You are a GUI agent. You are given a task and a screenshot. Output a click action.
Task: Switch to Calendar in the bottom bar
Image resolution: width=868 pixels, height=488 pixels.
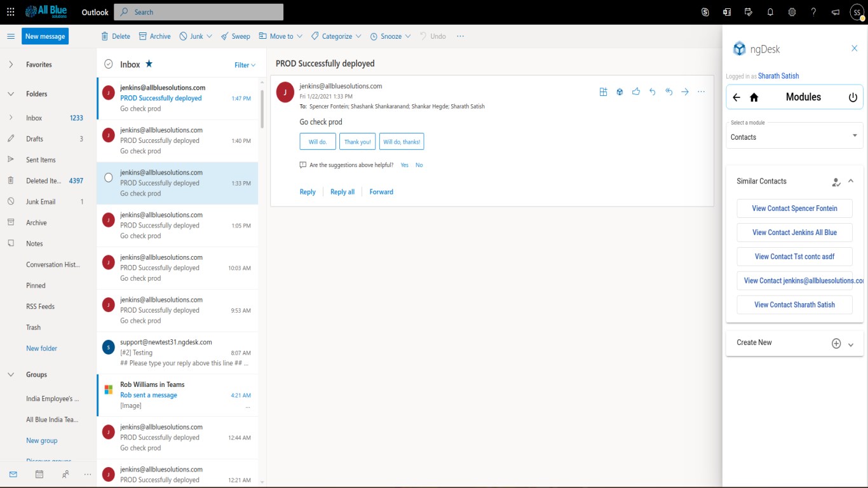(39, 474)
